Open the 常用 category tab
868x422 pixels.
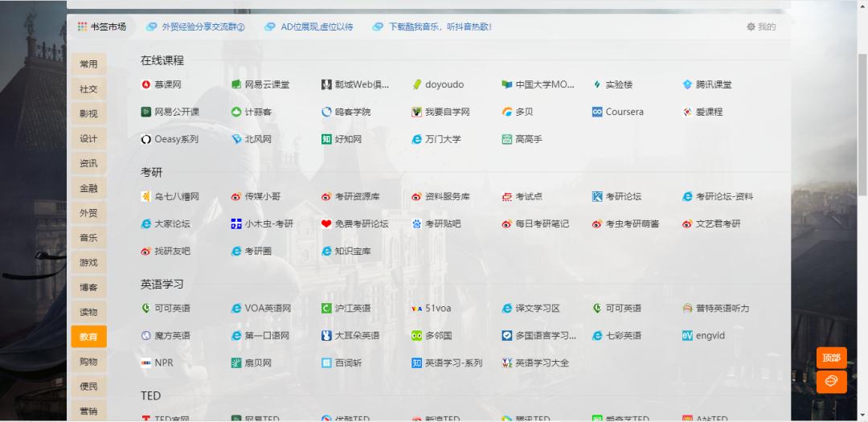click(x=88, y=64)
